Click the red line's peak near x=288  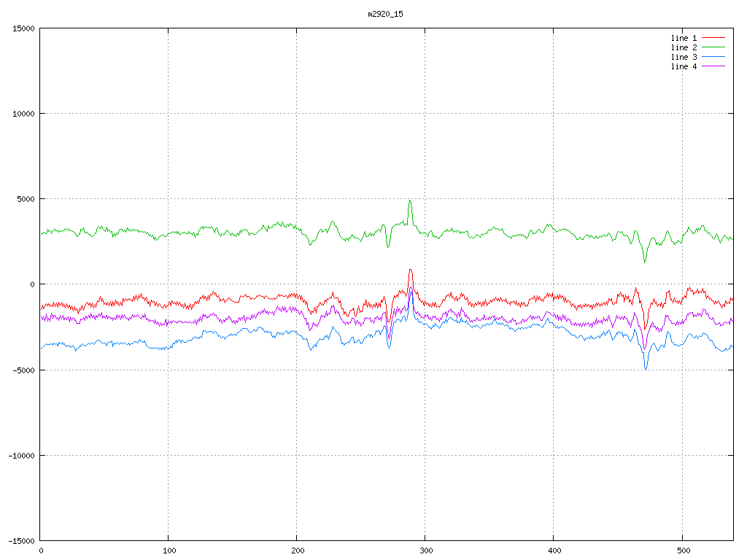tap(410, 271)
